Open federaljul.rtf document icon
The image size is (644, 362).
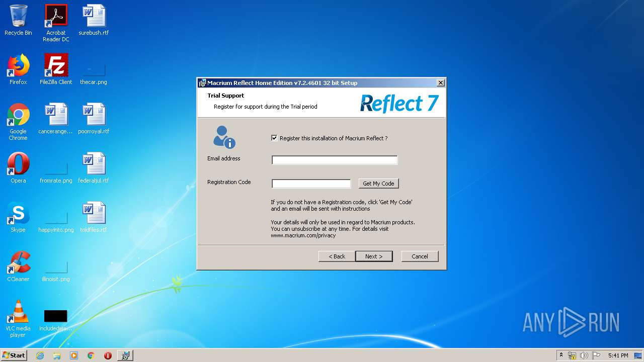click(94, 168)
